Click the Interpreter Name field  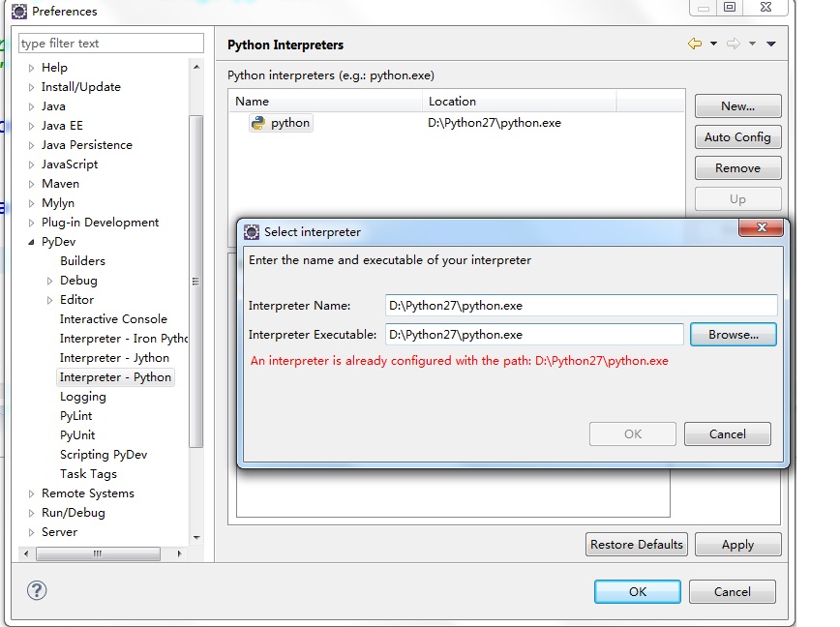tap(582, 306)
